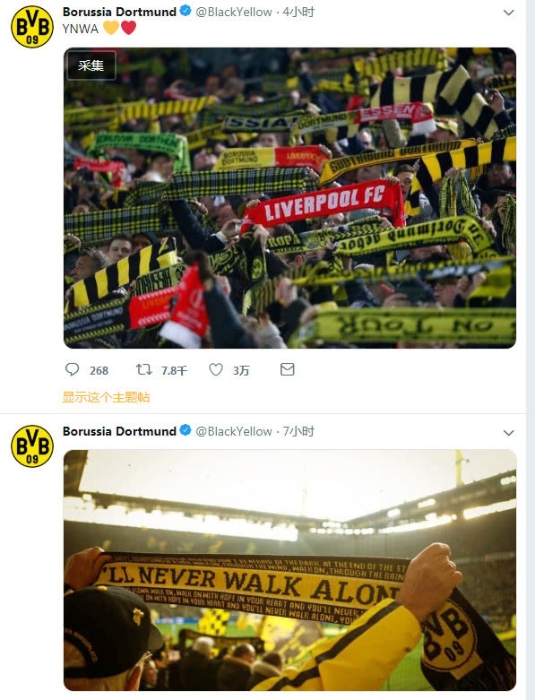Expand first tweet's options chevron
The height and width of the screenshot is (700, 535).
click(x=509, y=12)
